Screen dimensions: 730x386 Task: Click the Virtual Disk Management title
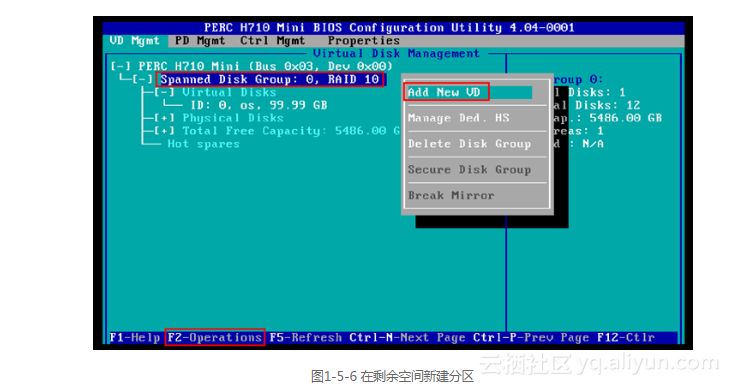point(396,54)
